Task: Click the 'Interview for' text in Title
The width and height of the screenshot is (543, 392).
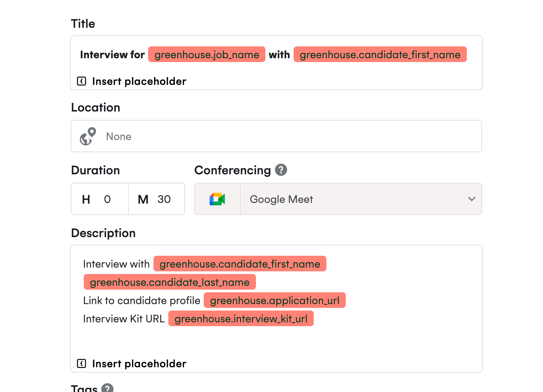Action: pos(112,55)
